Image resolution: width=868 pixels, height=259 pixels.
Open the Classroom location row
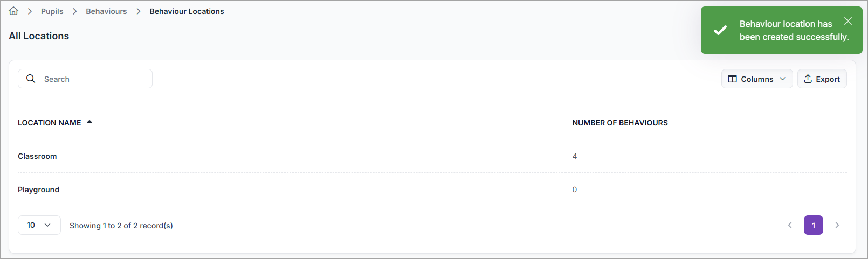pos(37,156)
